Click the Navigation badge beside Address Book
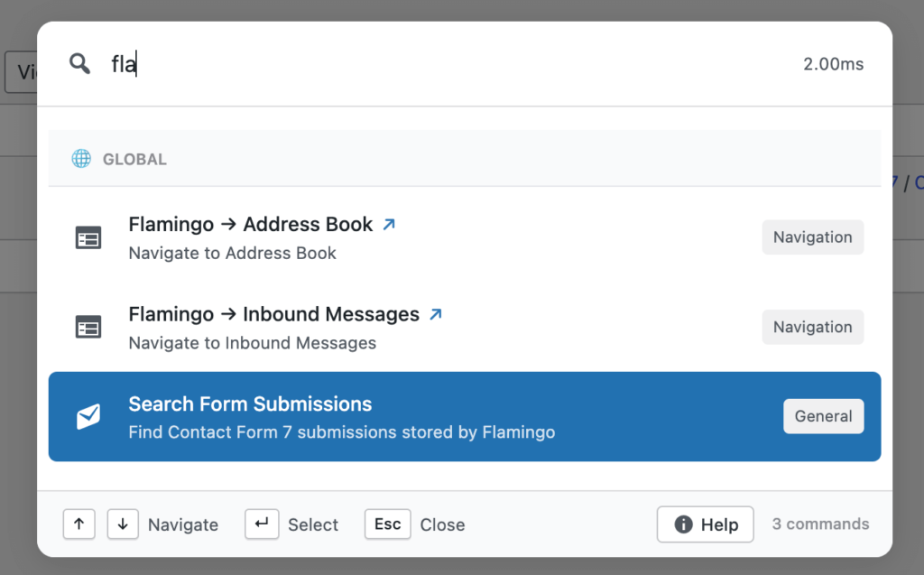The image size is (924, 575). 812,236
